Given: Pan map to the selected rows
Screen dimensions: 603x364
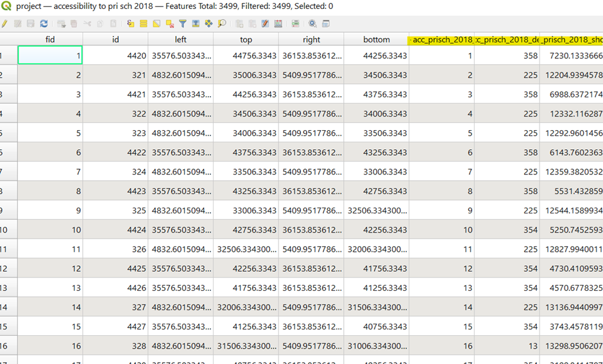Looking at the screenshot, I should click(x=208, y=24).
